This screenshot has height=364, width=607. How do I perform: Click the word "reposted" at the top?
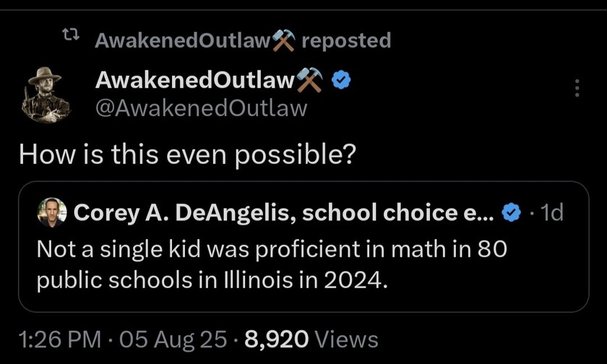pos(345,40)
